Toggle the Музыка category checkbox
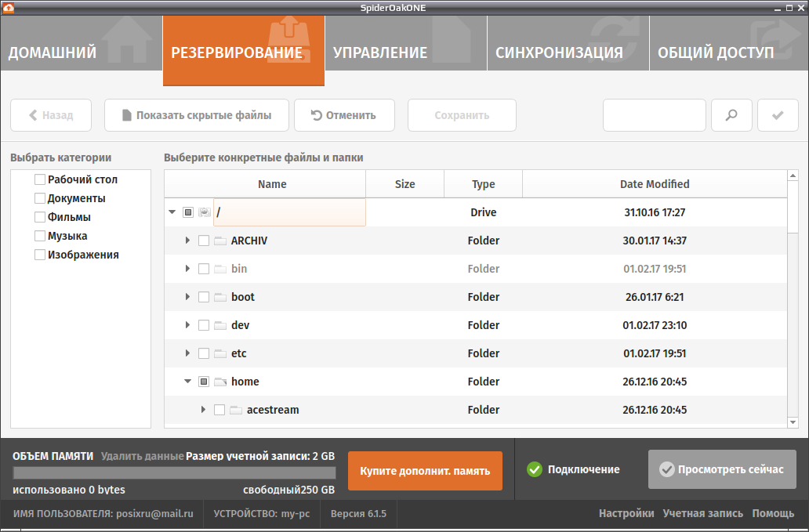 pos(40,236)
